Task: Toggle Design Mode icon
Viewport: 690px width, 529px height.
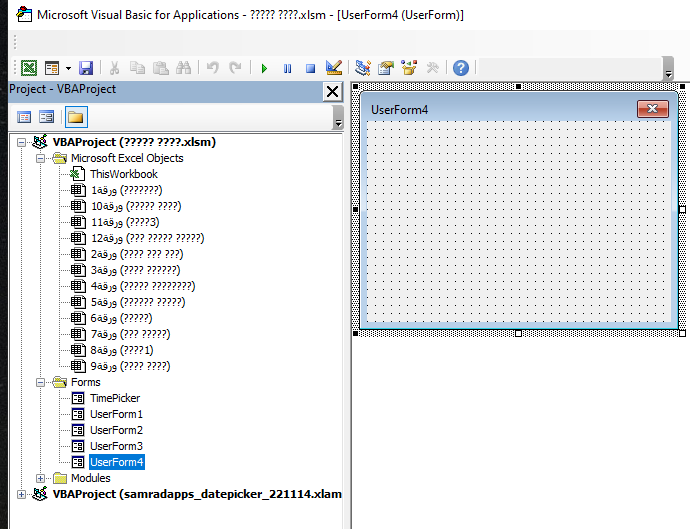Action: point(334,68)
